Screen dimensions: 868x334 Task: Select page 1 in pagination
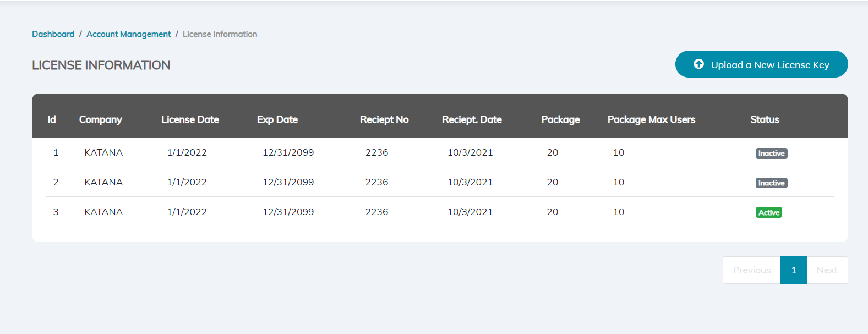click(794, 270)
